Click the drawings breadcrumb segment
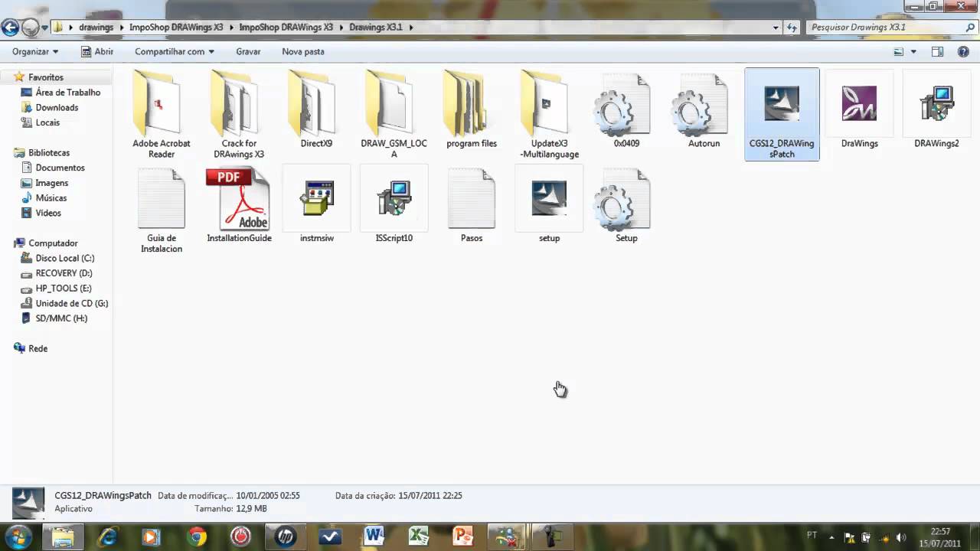 pos(96,27)
